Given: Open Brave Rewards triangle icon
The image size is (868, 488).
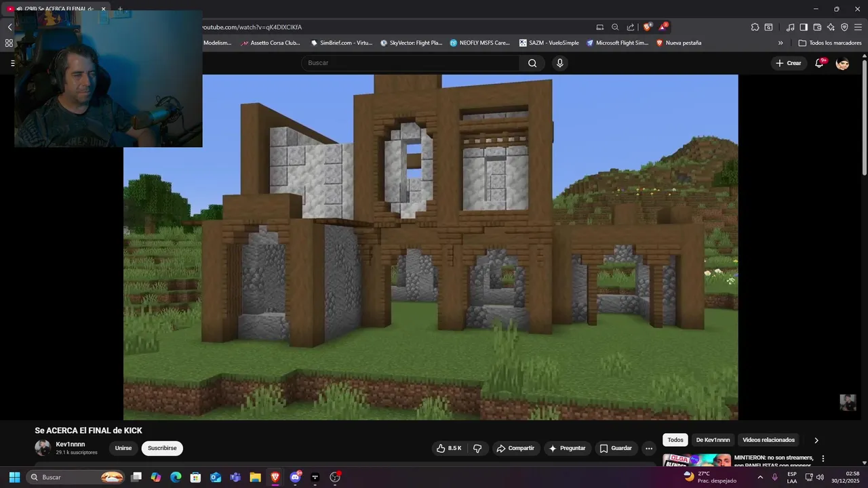Looking at the screenshot, I should pos(663,27).
